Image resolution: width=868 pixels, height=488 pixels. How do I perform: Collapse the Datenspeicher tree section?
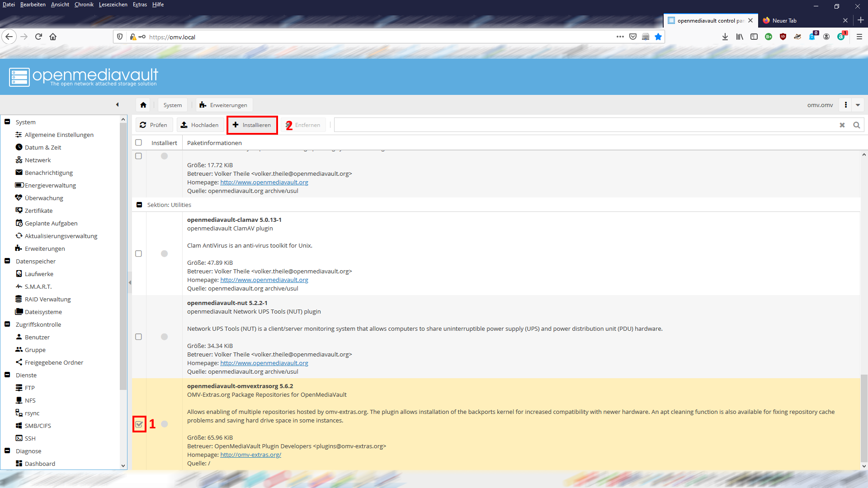[x=7, y=261]
